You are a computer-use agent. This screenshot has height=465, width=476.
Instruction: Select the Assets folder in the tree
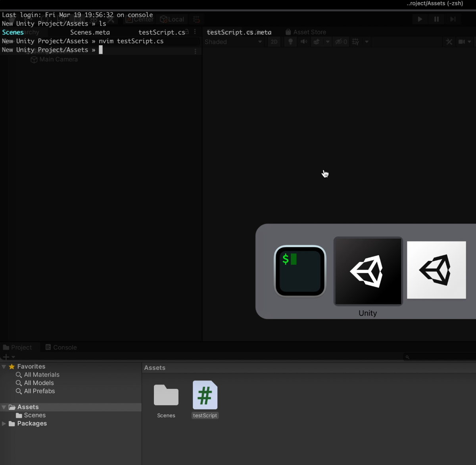[24, 407]
